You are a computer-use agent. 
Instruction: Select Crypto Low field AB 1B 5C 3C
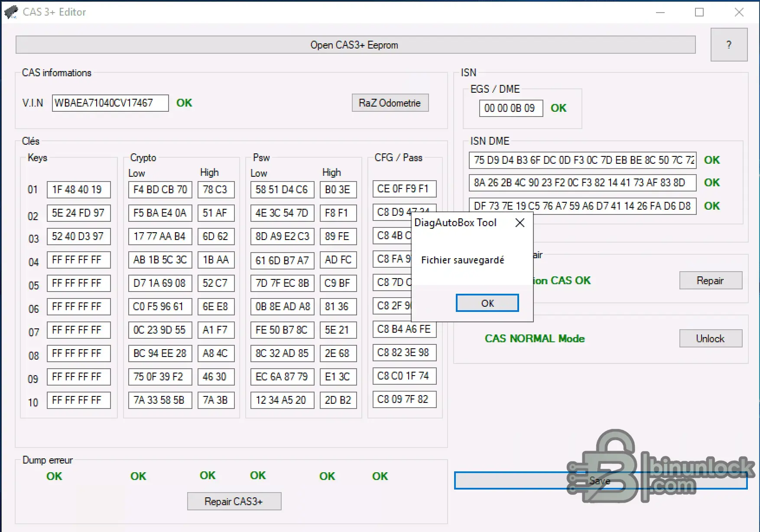[160, 260]
